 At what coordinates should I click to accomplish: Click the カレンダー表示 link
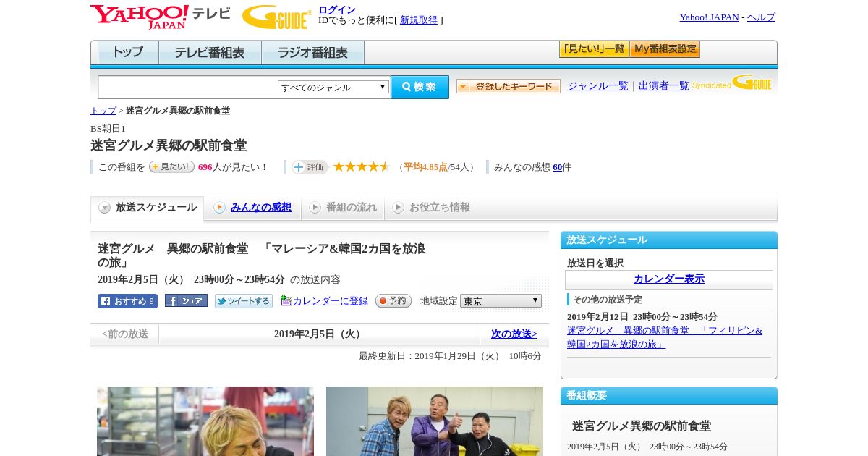[x=669, y=279]
